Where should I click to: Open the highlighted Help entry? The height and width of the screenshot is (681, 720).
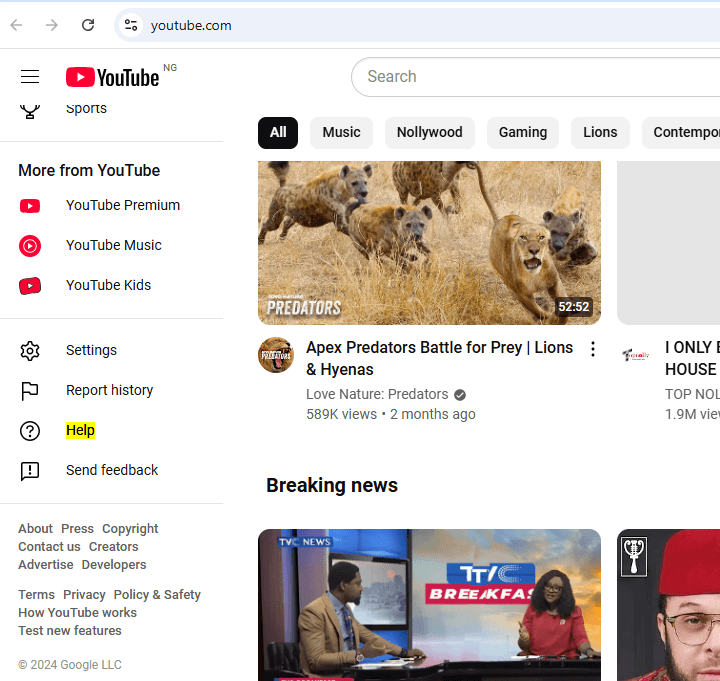point(111,431)
